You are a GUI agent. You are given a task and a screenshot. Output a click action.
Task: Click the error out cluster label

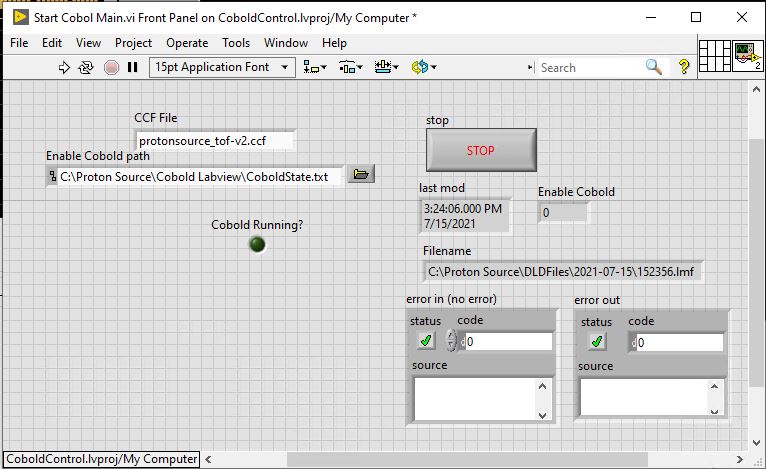[x=597, y=300]
